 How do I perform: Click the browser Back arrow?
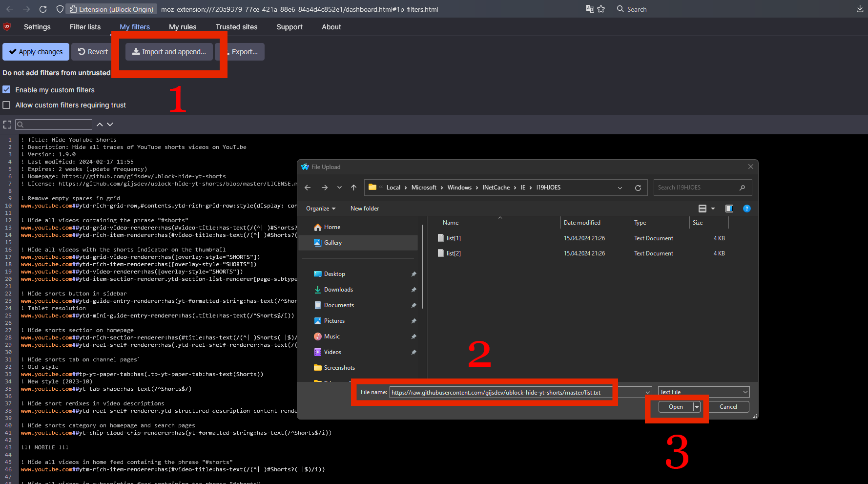click(10, 9)
